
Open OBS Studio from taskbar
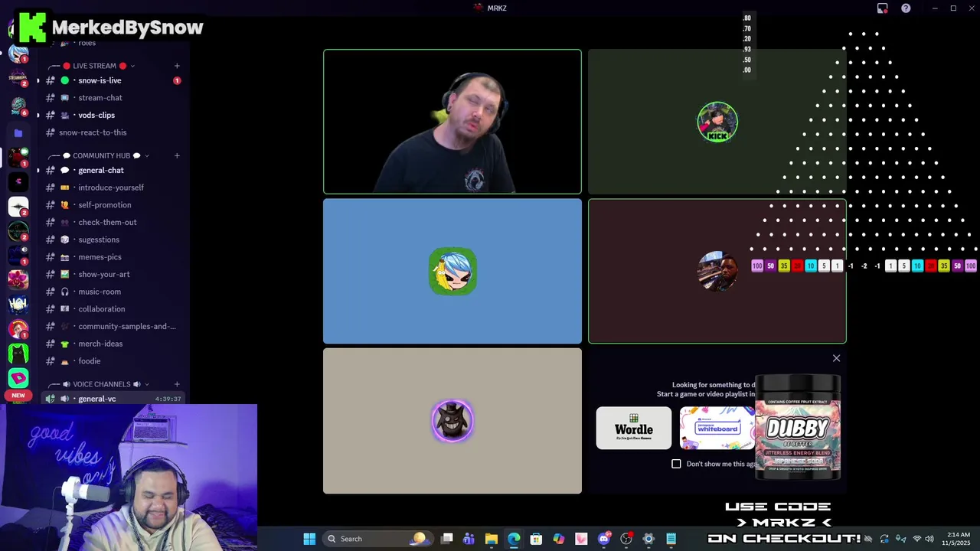pyautogui.click(x=626, y=539)
